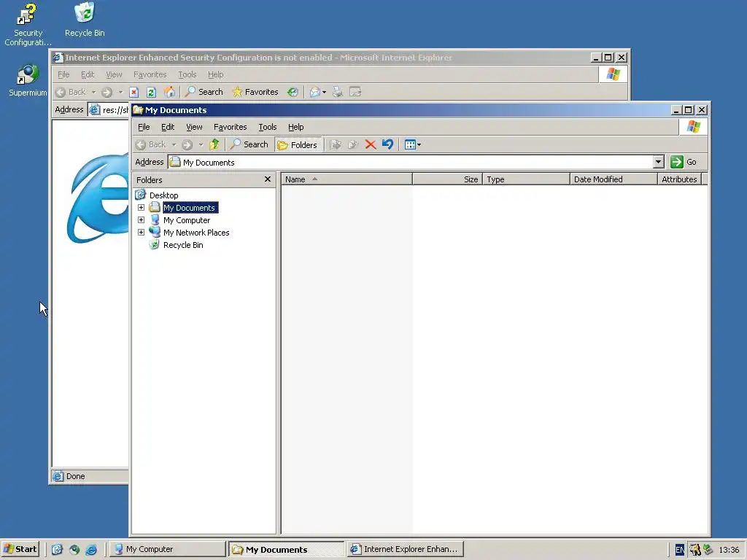Click the My Documents taskbar button
747x560 pixels.
[286, 549]
